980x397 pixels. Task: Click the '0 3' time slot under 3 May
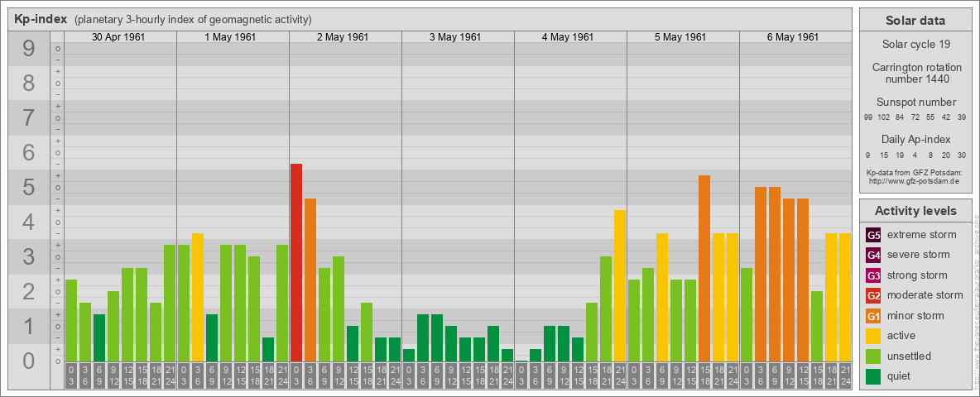pos(409,375)
